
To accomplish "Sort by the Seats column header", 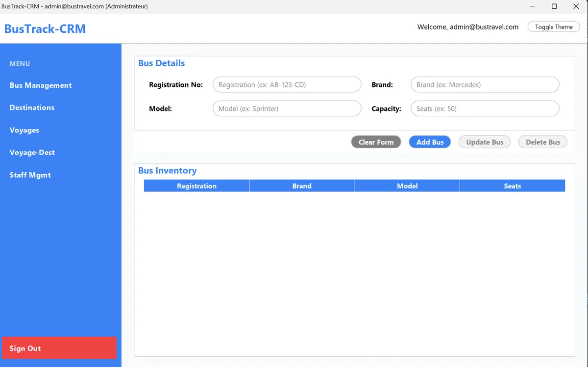I will [512, 185].
